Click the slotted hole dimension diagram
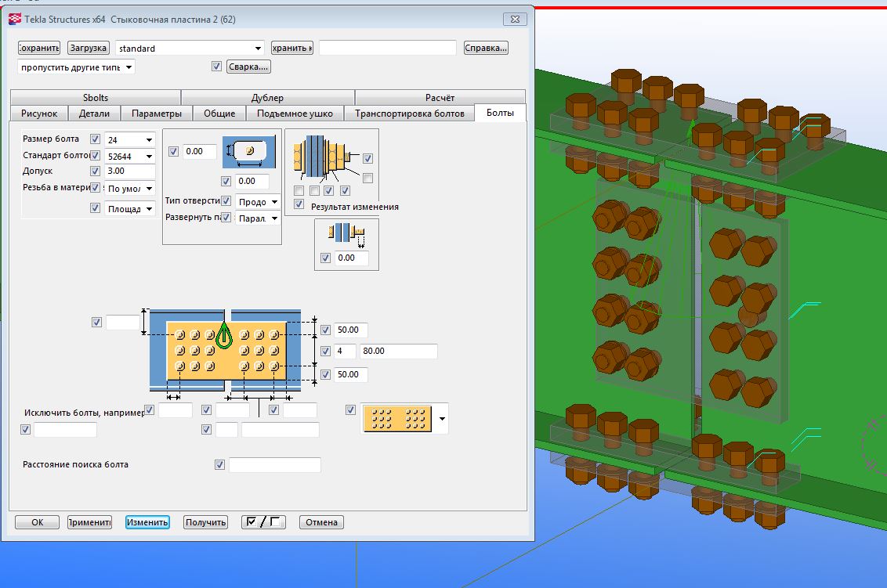The height and width of the screenshot is (588, 887). click(249, 152)
